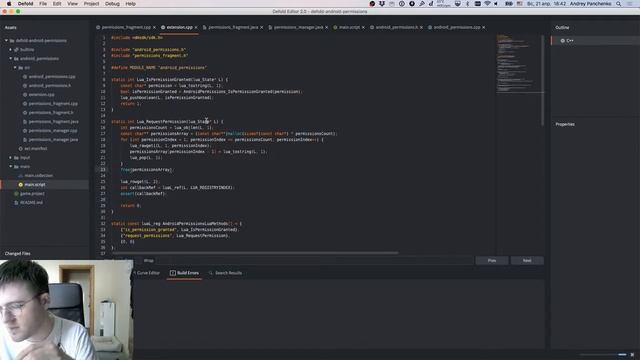
Task: Click the Next button in find bar
Action: coord(527,260)
